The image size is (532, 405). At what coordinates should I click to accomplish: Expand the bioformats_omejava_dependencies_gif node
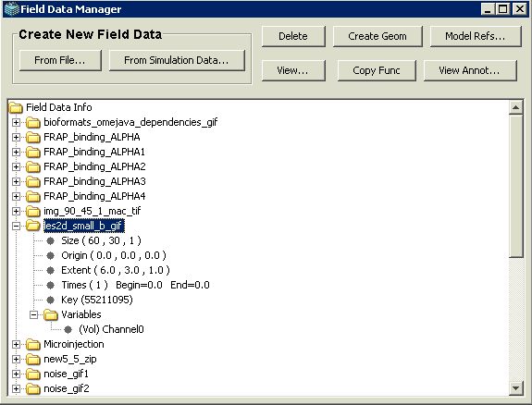(16, 122)
